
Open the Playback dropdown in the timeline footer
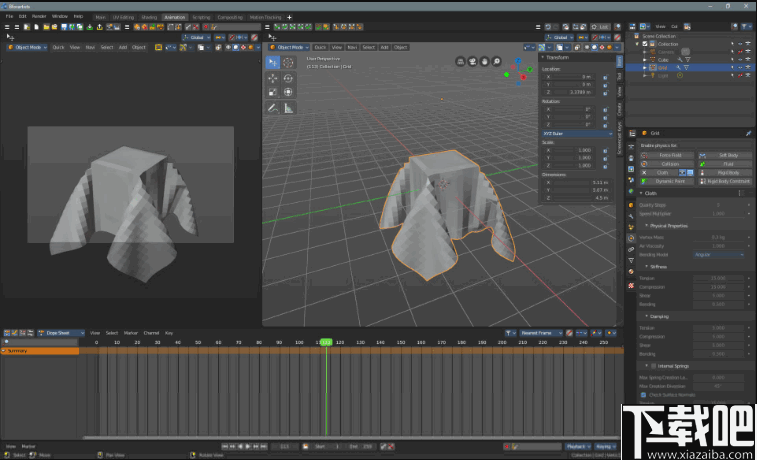coord(578,447)
